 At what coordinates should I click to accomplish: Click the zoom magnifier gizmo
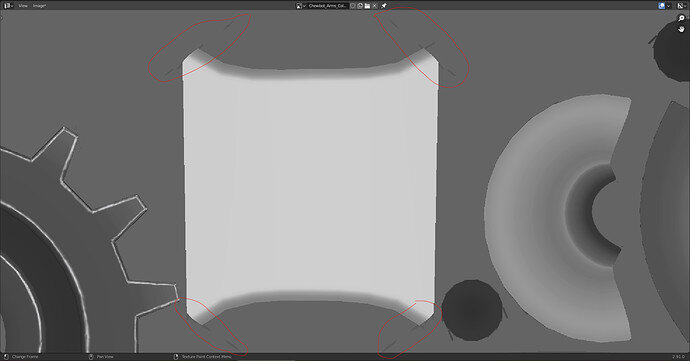coord(682,18)
